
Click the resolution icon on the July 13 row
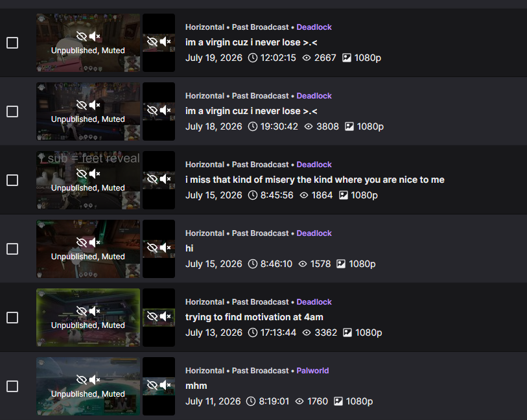tap(347, 332)
